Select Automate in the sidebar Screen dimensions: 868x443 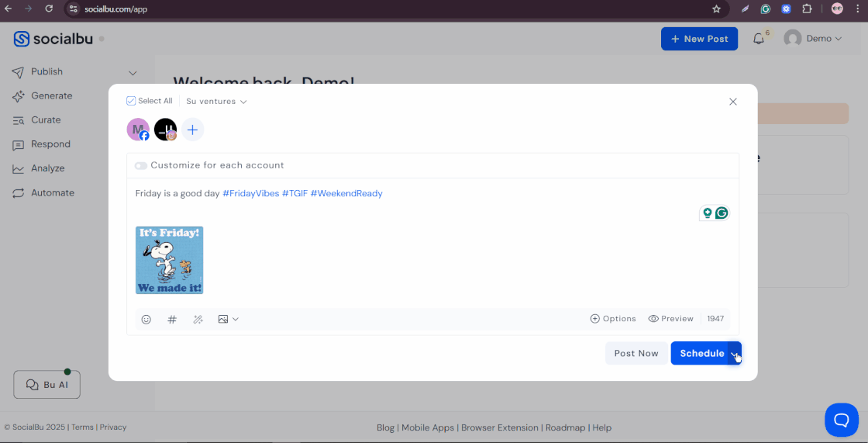(52, 192)
